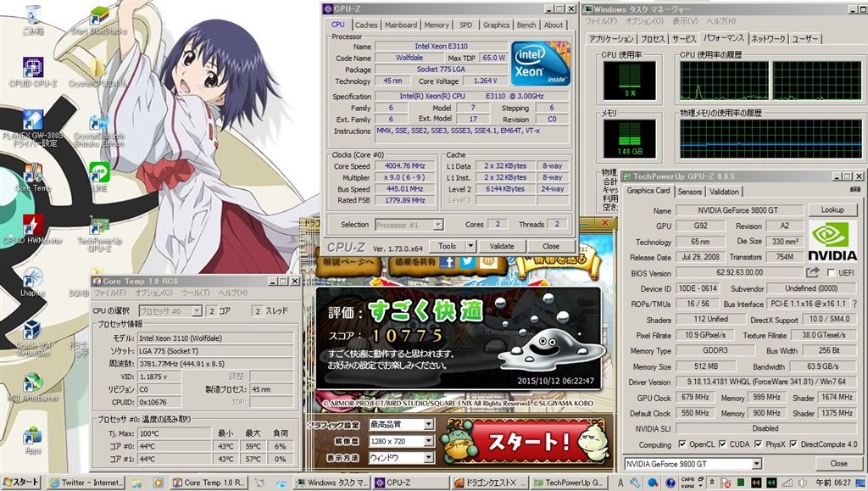Open Core Temp processor selection dropdown
The height and width of the screenshot is (491, 868).
tap(197, 311)
